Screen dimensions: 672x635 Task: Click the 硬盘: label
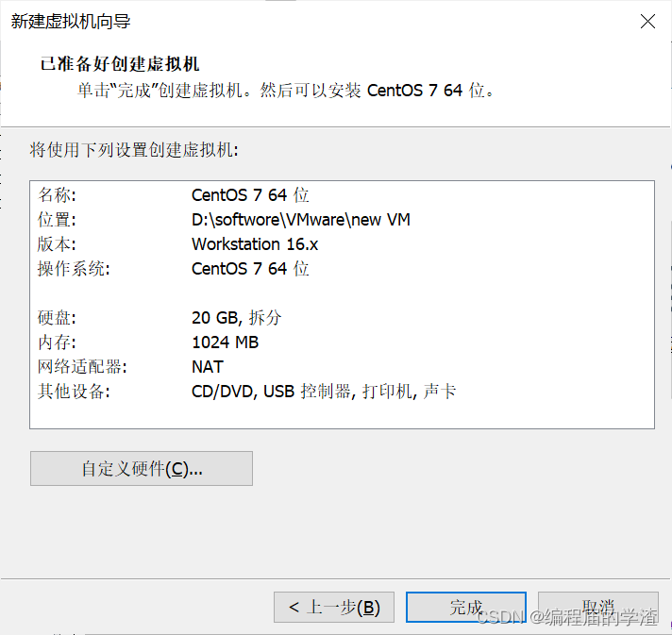pyautogui.click(x=57, y=317)
